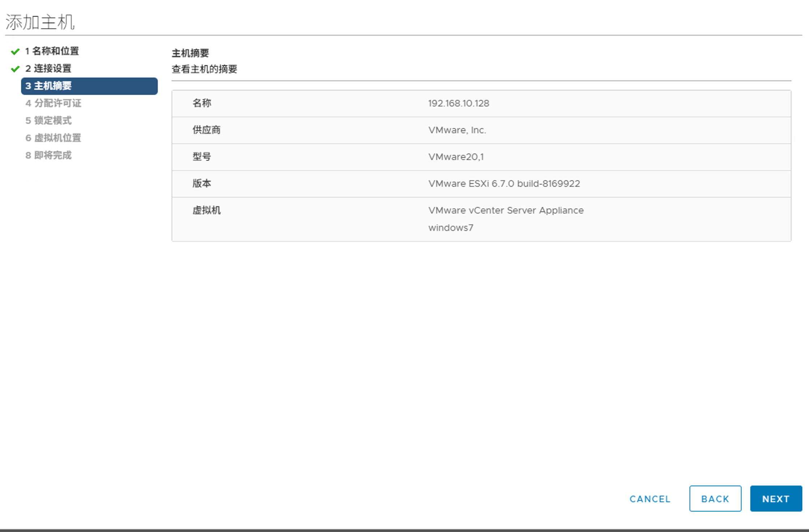Go to step 1 名称和位置

click(52, 51)
